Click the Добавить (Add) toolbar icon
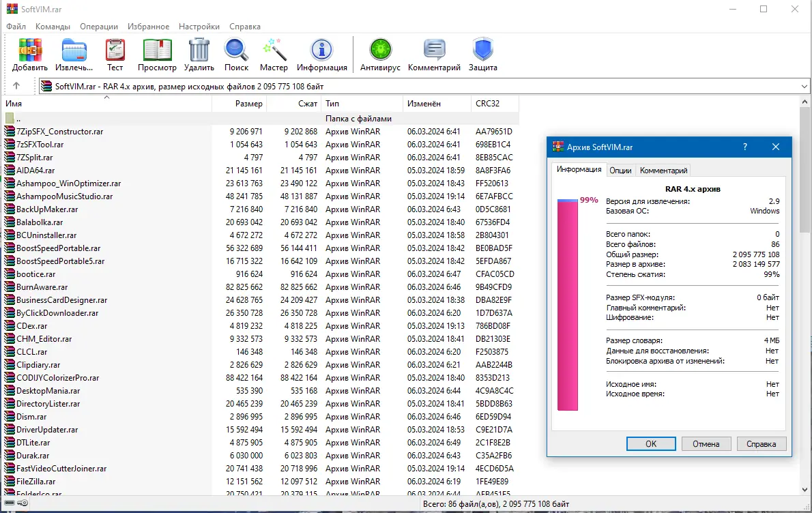 (30, 50)
